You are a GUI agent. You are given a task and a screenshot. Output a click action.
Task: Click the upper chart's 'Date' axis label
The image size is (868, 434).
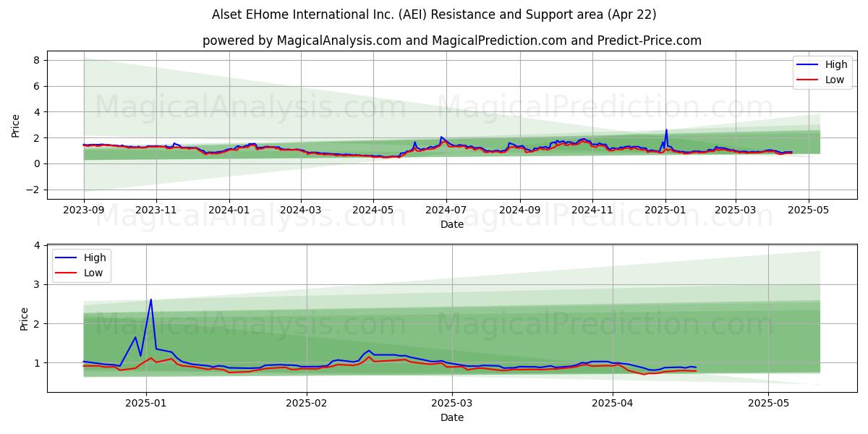[x=452, y=225]
